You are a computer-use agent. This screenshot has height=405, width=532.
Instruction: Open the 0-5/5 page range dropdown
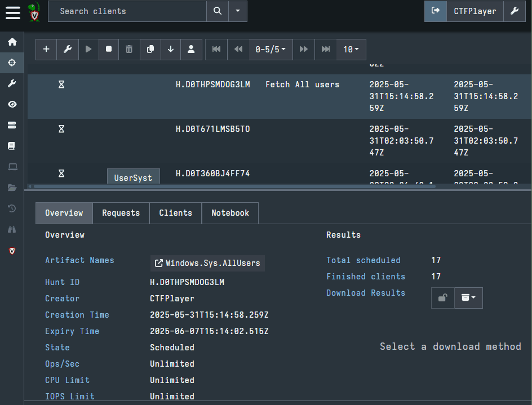[271, 50]
